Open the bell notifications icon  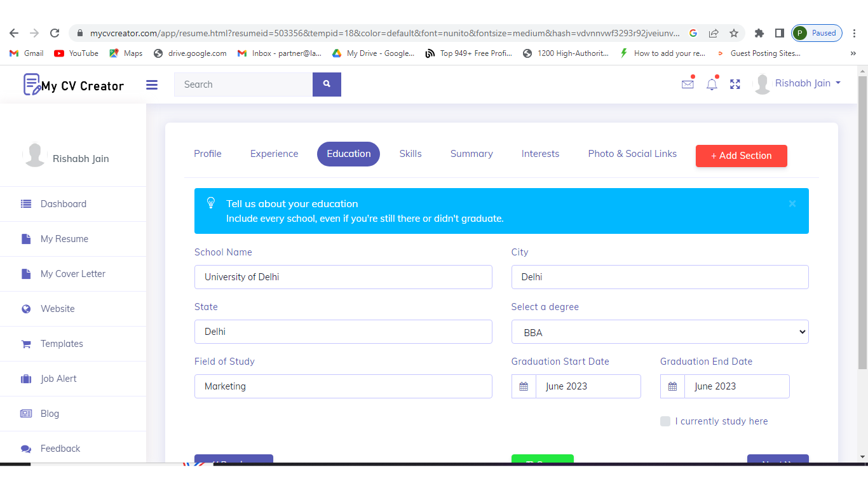tap(712, 84)
